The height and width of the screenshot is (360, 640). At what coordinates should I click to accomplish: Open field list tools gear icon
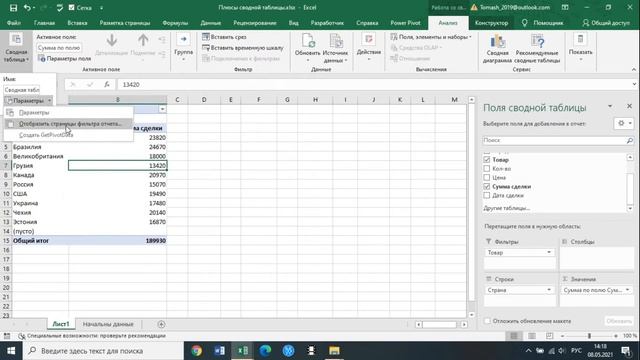(x=623, y=123)
